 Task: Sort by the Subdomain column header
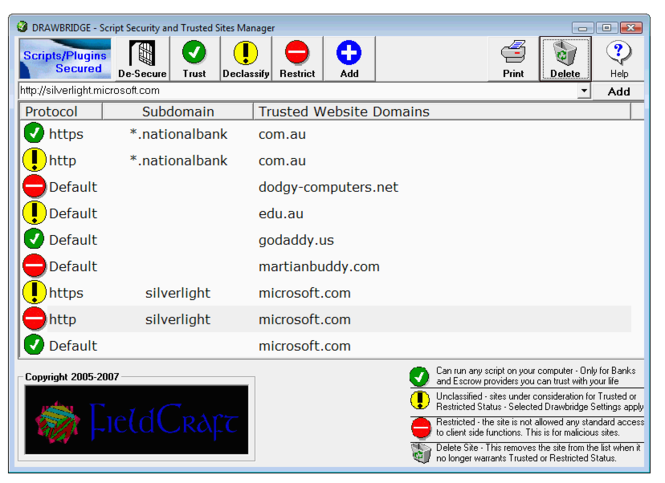(178, 112)
